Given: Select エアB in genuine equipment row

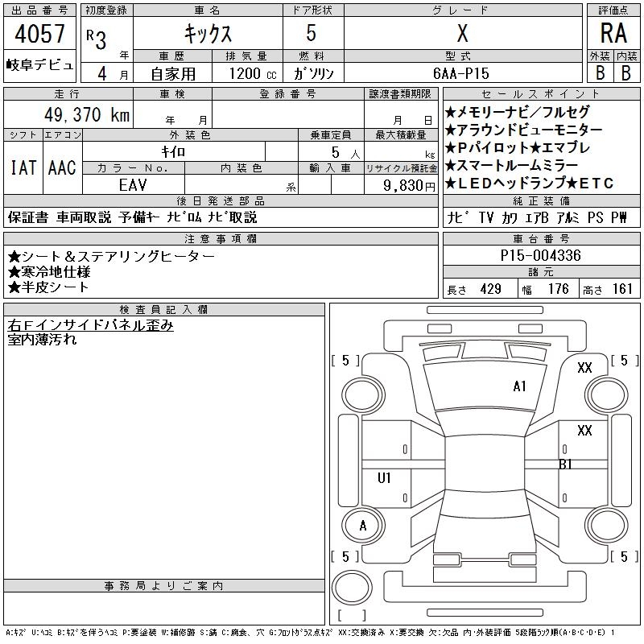Looking at the screenshot, I should tap(537, 217).
